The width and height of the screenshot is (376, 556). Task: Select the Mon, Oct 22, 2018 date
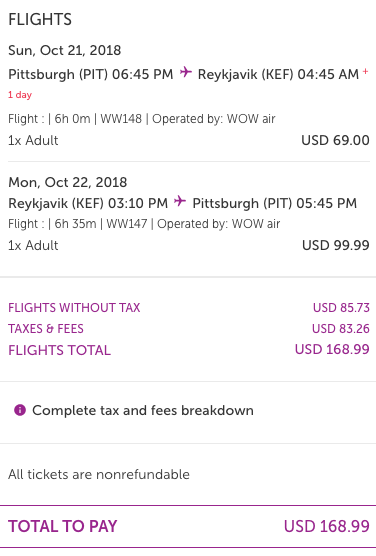coord(67,182)
